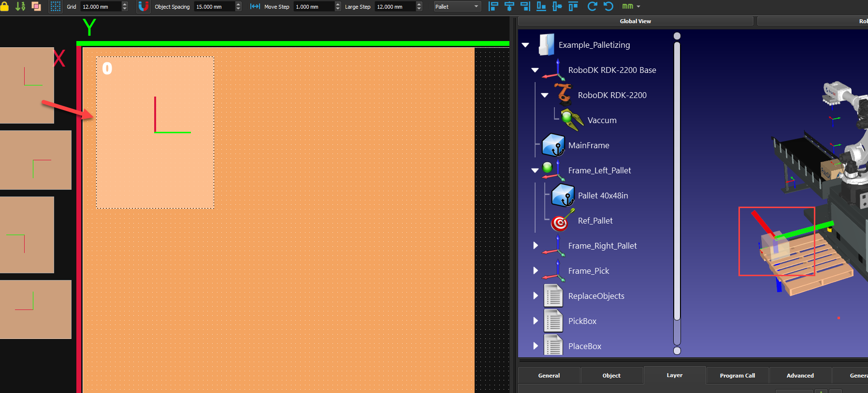Click the rotate clockwise icon
The width and height of the screenshot is (868, 393).
point(592,7)
